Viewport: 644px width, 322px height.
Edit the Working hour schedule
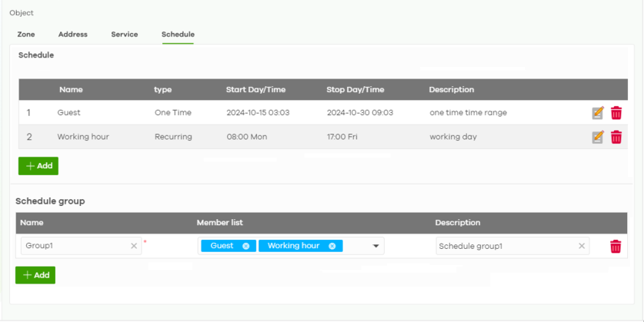pos(597,138)
